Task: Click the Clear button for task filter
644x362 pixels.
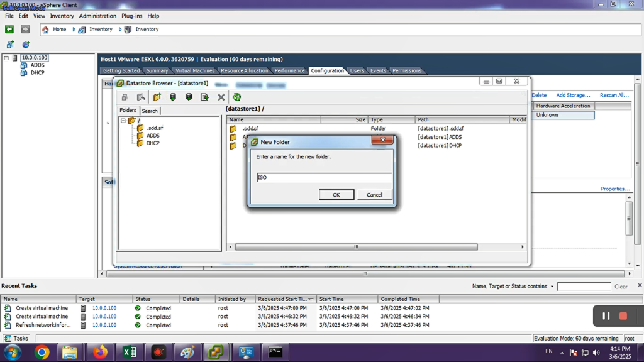Action: click(621, 287)
